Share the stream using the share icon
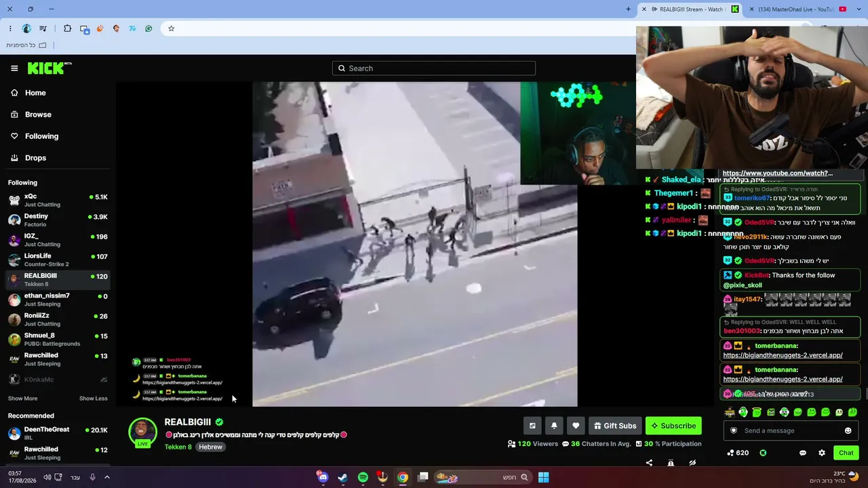Viewport: 868px width, 488px height. 649,463
